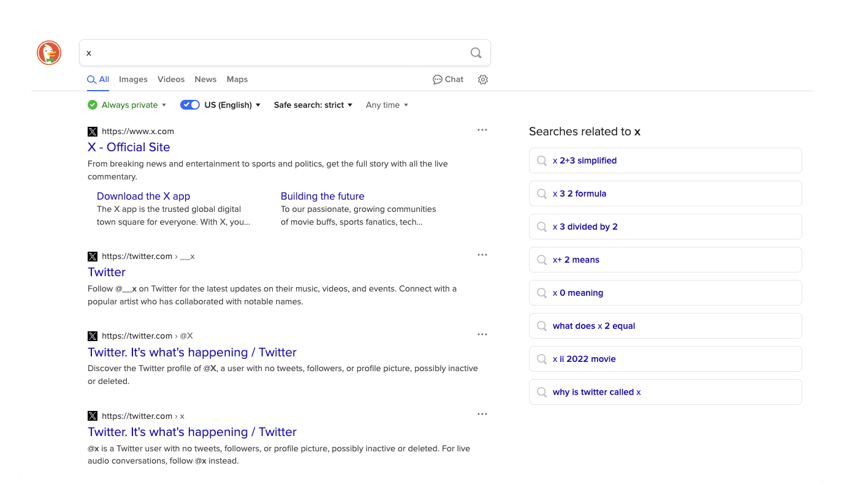Open the US (English) region dropdown

(x=232, y=105)
